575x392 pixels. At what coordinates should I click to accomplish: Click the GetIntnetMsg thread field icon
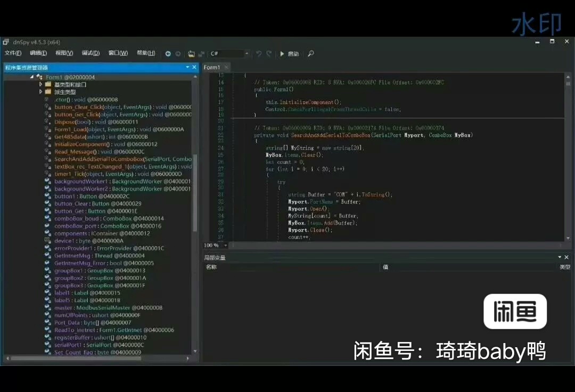point(48,256)
